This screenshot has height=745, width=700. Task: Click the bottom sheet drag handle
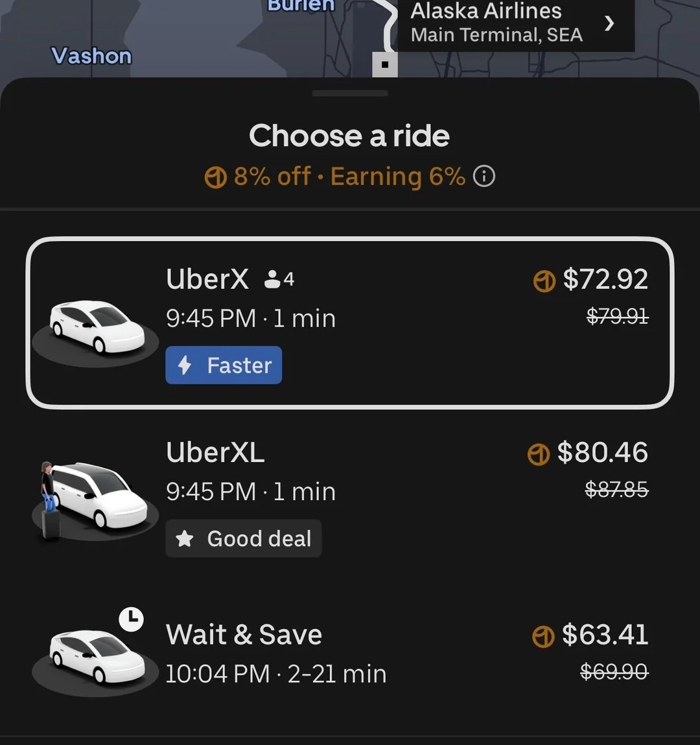pos(350,93)
